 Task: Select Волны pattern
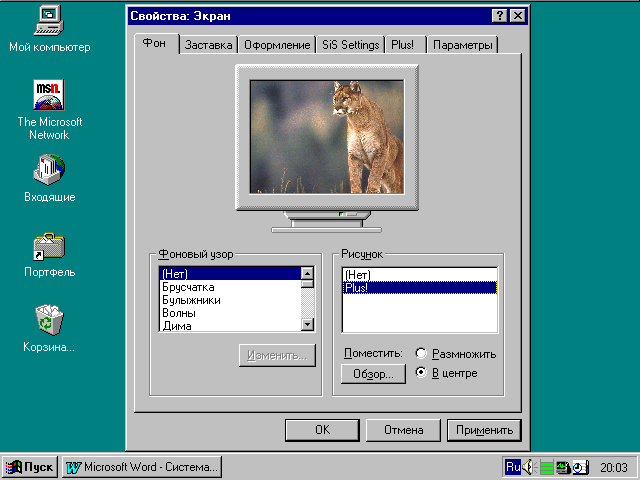(230, 313)
